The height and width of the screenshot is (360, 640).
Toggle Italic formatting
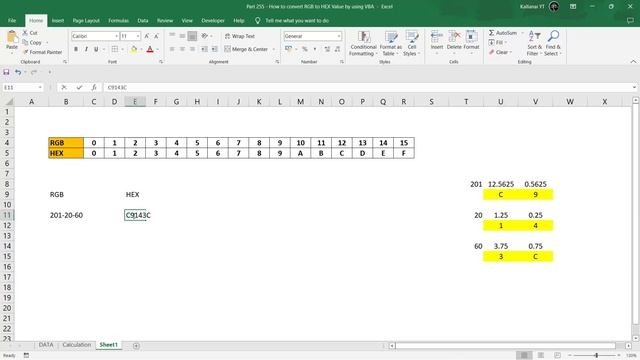86,49
